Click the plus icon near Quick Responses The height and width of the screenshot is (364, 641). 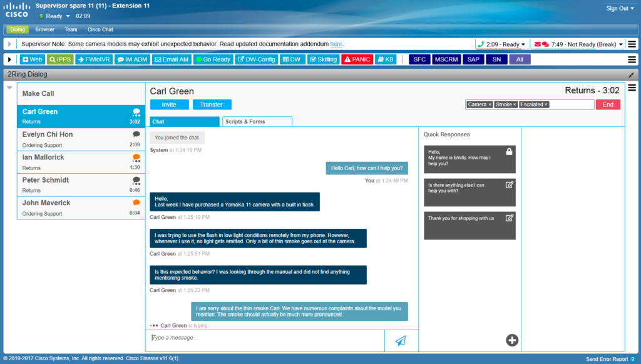tap(511, 340)
